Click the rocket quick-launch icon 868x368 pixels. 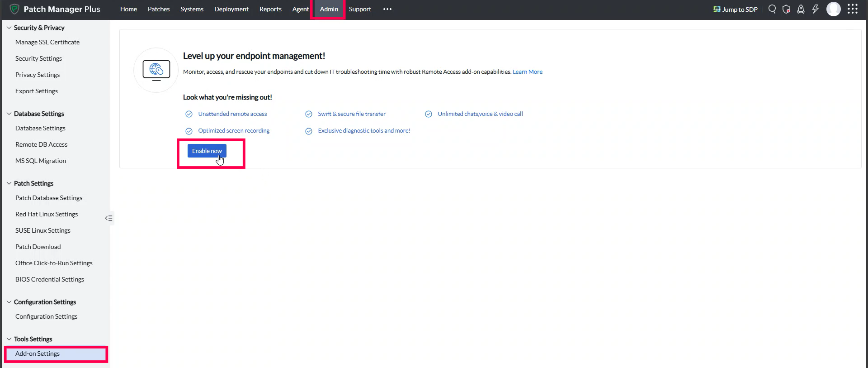pyautogui.click(x=801, y=9)
